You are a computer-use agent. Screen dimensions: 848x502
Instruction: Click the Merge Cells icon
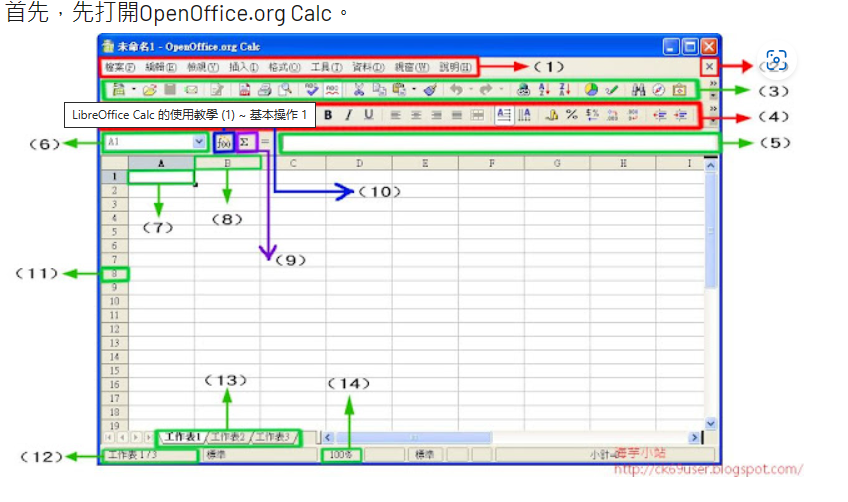[477, 115]
